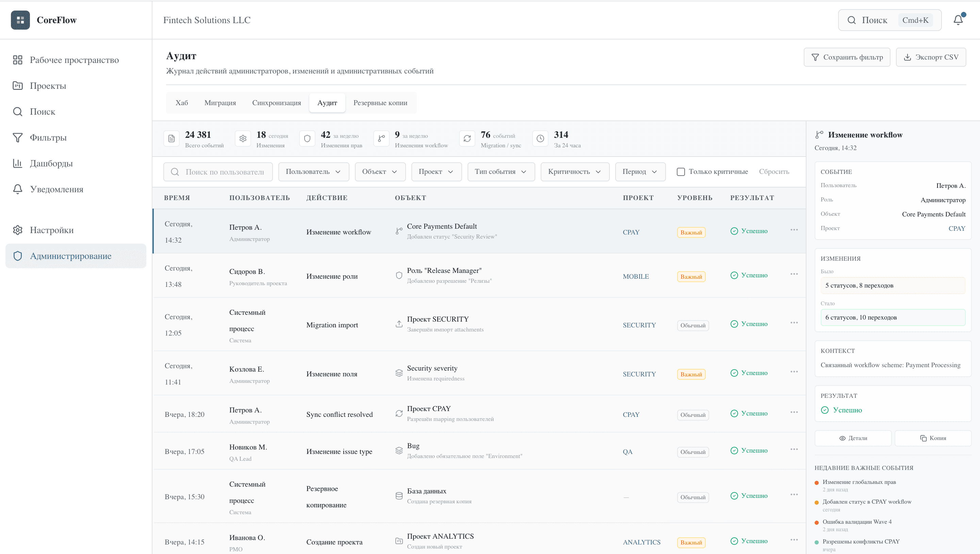Click the Изменения workflow branch icon
Viewport: 980px width, 554px height.
point(381,138)
